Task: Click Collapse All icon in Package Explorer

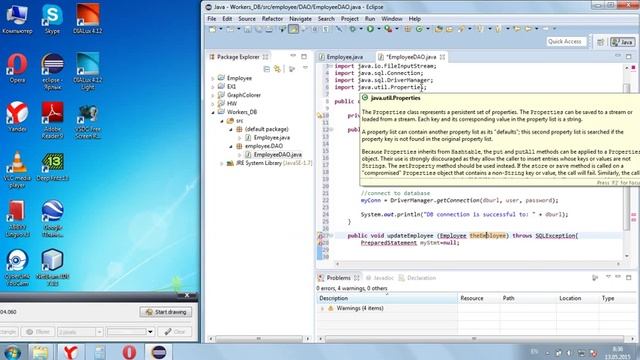Action: 267,69
